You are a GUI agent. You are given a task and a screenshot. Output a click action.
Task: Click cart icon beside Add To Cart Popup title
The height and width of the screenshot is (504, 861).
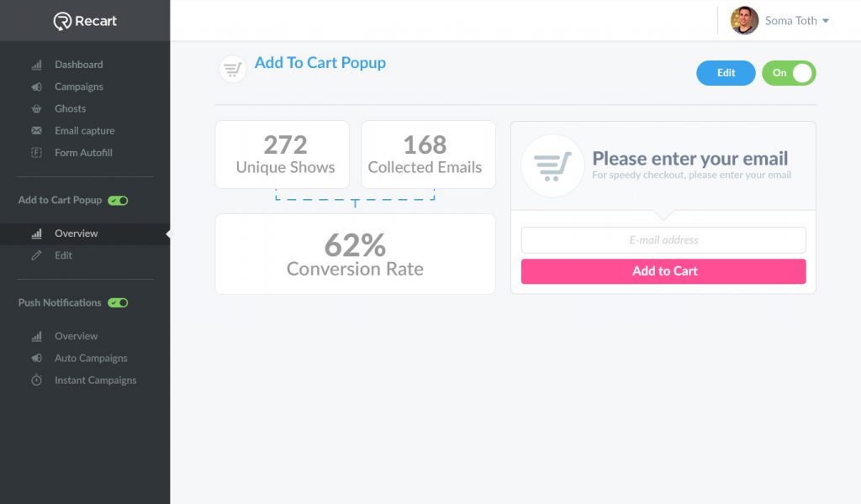click(232, 69)
